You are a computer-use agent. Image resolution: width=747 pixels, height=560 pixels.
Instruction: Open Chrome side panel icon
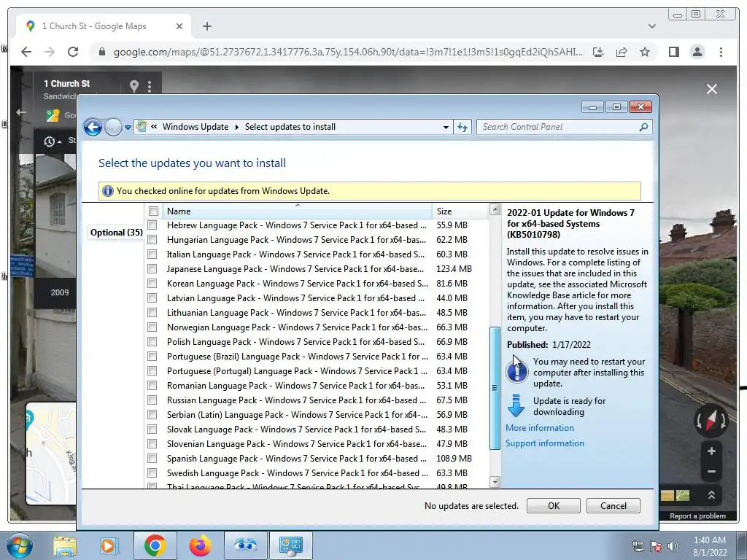[673, 52]
